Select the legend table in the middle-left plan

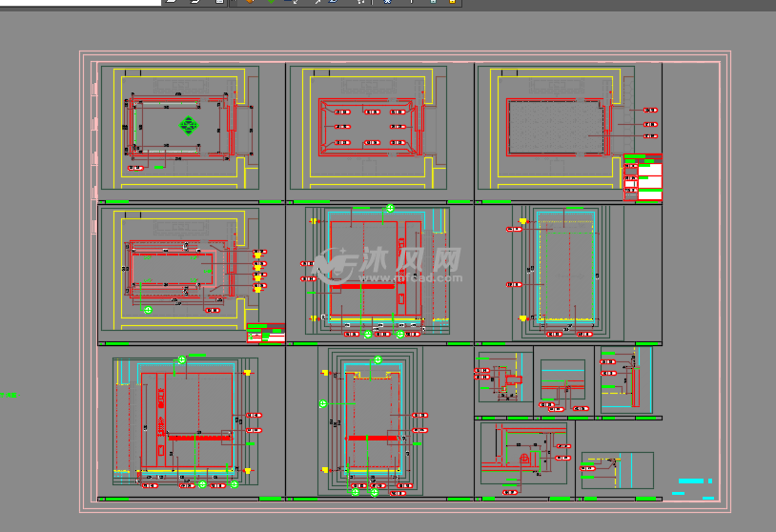(x=266, y=334)
